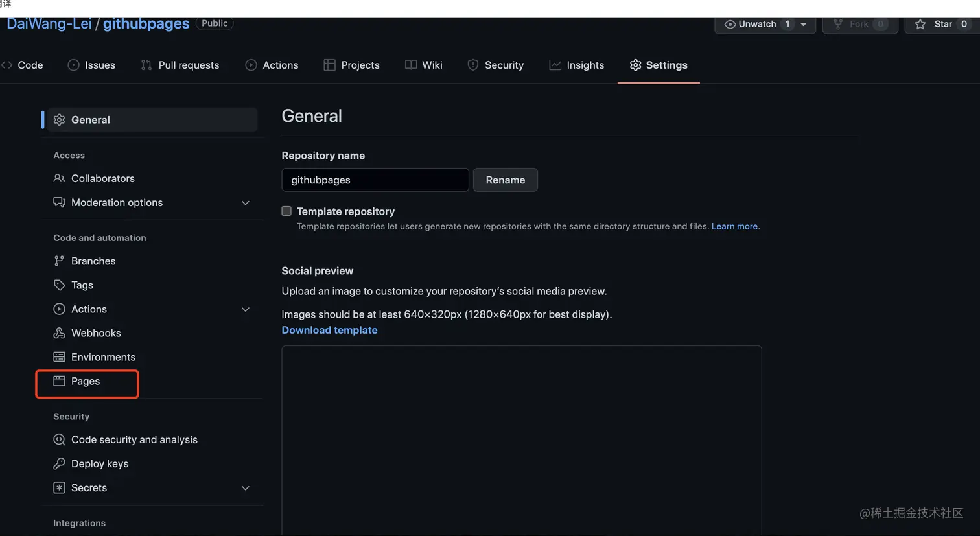Click the Wiki book icon

tap(411, 65)
